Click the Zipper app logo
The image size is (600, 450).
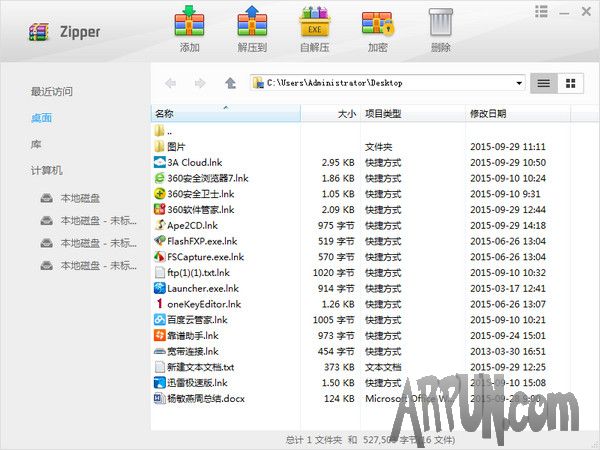[x=39, y=32]
